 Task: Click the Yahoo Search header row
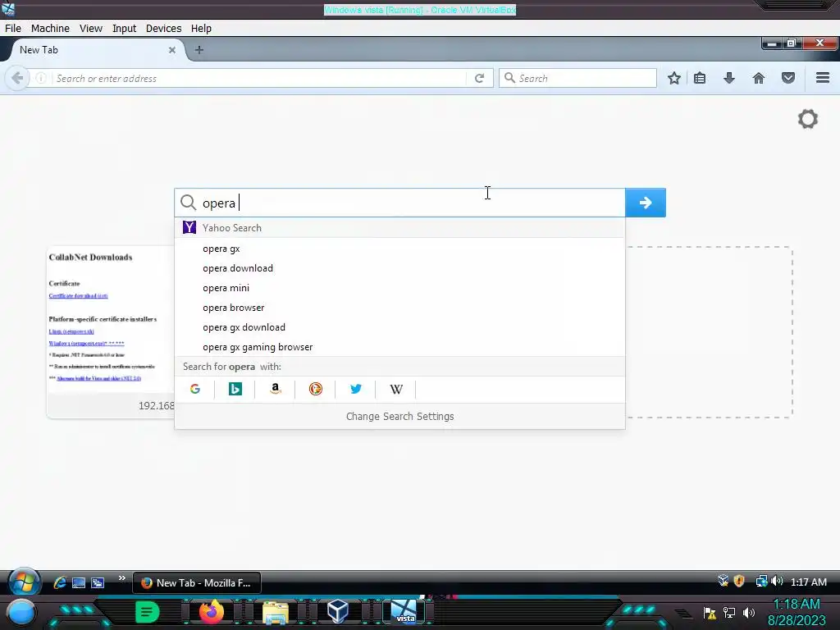[399, 228]
